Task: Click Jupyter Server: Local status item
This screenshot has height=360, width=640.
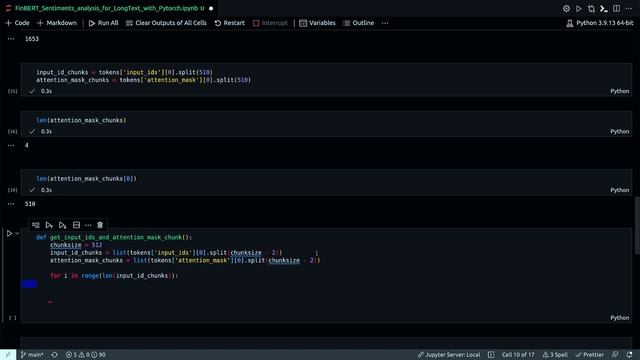Action: click(449, 355)
